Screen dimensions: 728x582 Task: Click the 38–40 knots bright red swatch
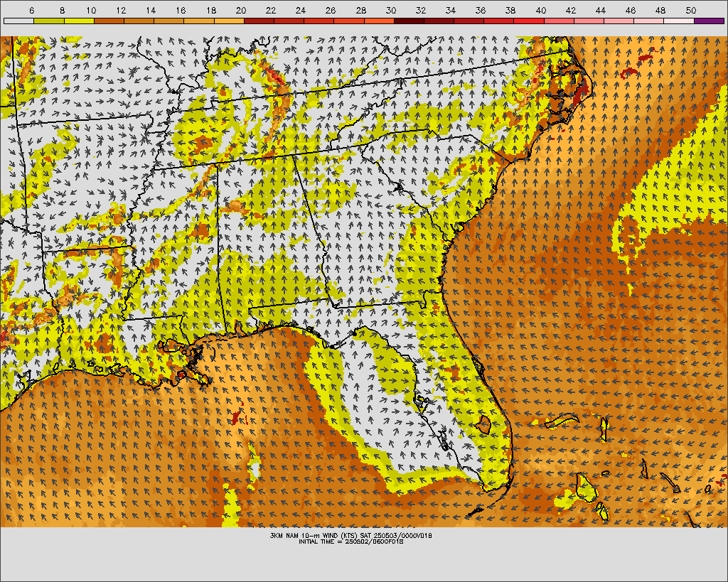pyautogui.click(x=529, y=21)
